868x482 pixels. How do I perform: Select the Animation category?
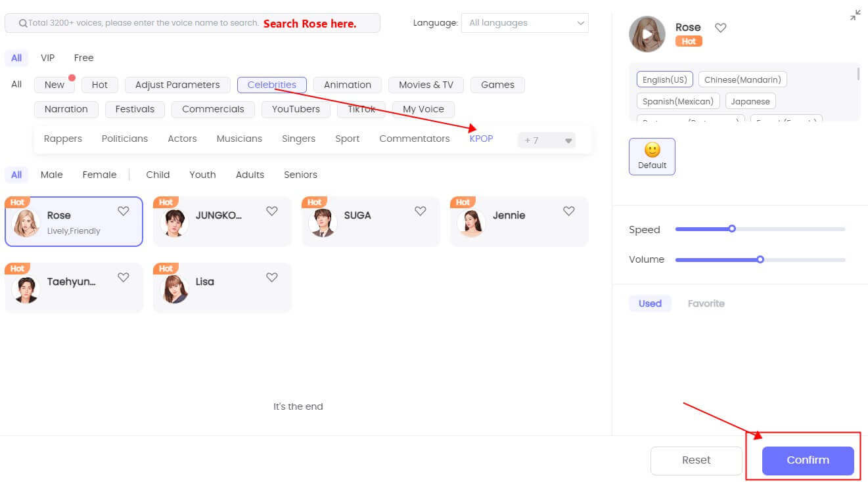pyautogui.click(x=348, y=85)
